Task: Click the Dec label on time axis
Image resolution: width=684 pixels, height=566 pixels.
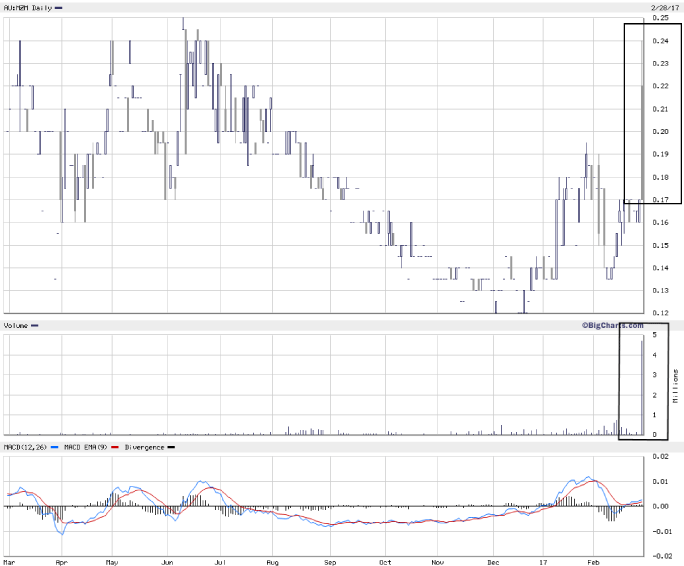Action: [491, 561]
